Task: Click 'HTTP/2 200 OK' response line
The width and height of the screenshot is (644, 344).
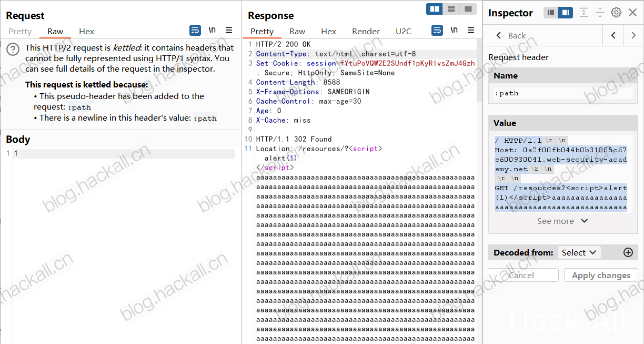Action: pyautogui.click(x=283, y=44)
